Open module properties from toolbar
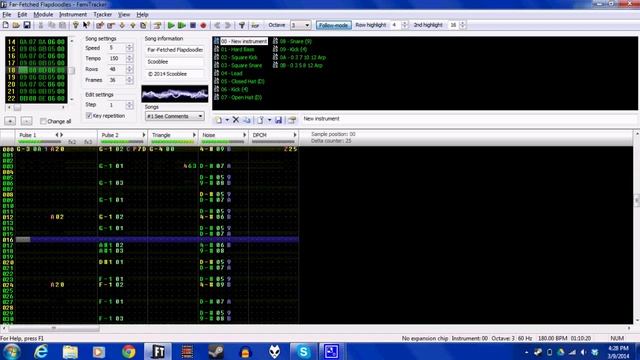 pos(157,25)
